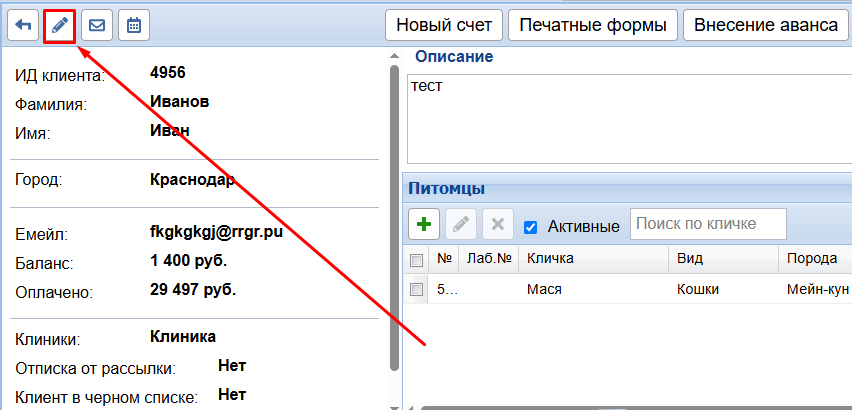Click the balance value 1 400 руб.

189,261
